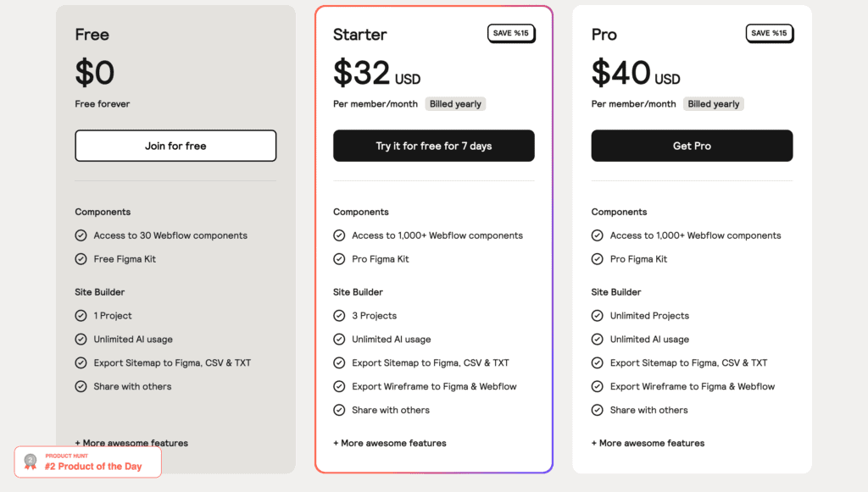Click check icon beside Starter's Pro Figma Kit

339,259
